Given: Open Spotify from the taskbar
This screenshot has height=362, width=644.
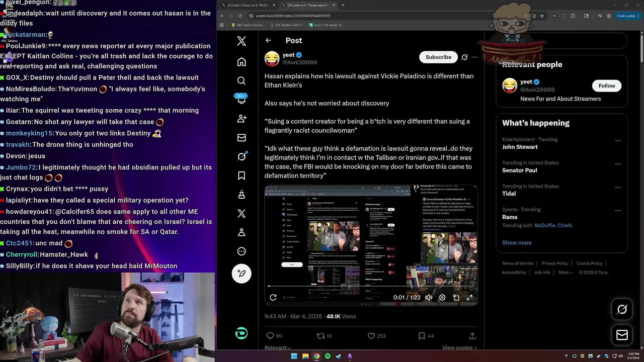Looking at the screenshot, I should (328, 356).
